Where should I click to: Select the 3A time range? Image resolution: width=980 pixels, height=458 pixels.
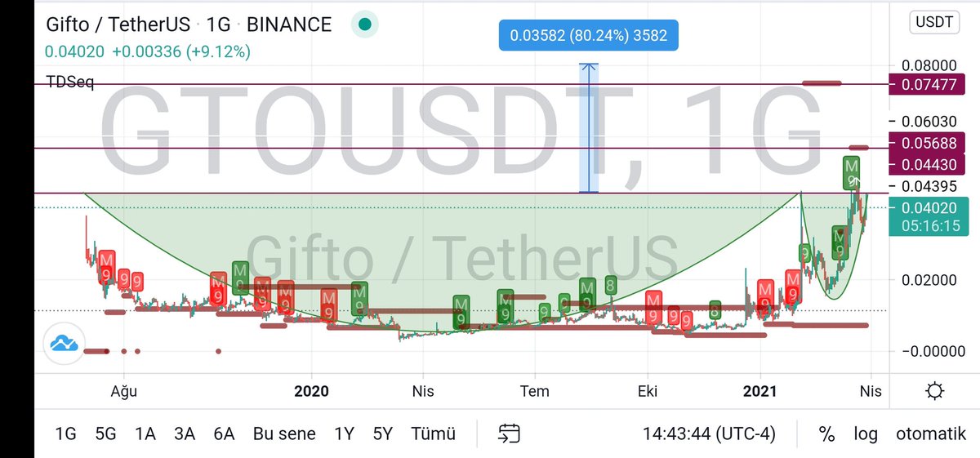[185, 434]
